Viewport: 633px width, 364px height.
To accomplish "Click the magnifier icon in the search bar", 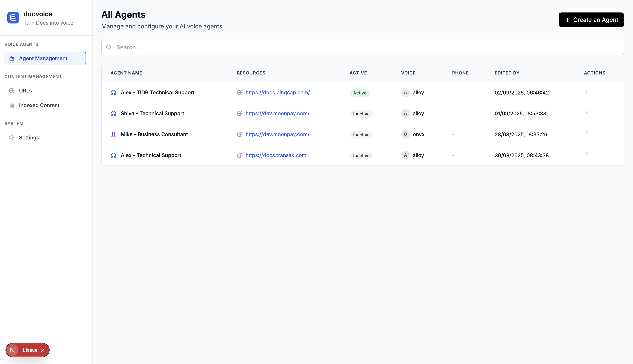I will click(x=108, y=47).
